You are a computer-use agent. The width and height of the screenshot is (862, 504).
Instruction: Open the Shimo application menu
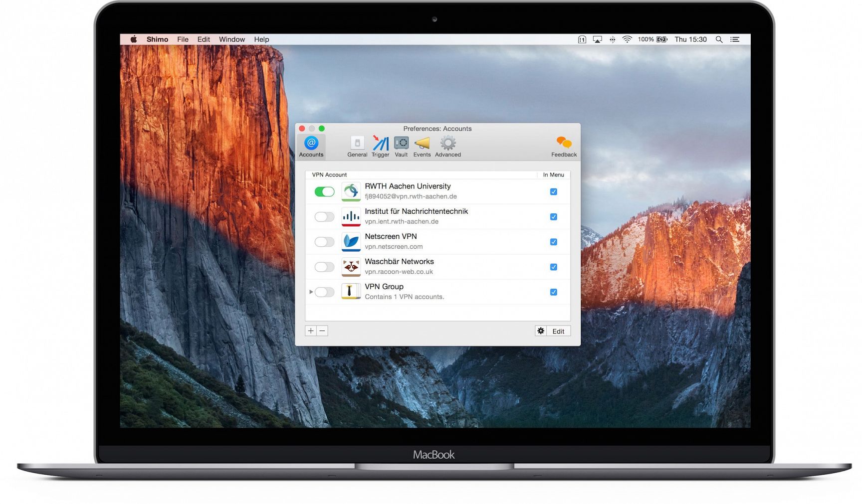coord(157,39)
